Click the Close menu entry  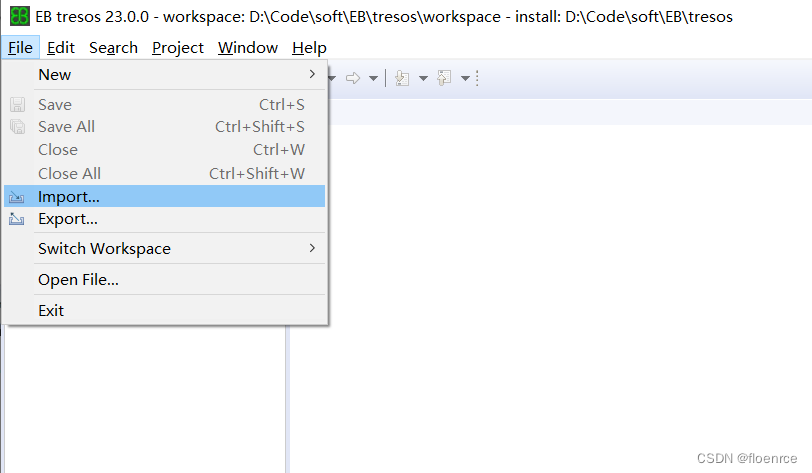165,150
